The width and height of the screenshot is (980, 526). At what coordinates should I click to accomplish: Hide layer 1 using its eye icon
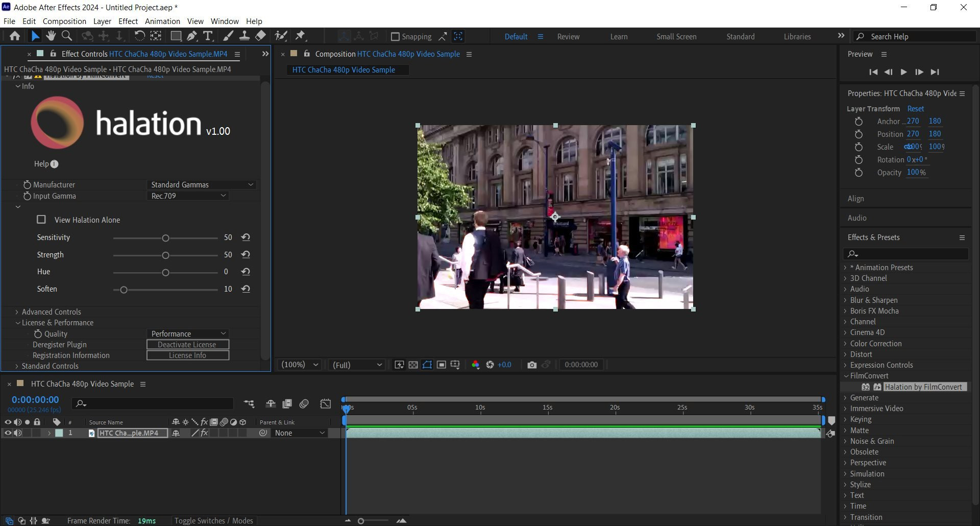[x=8, y=433]
